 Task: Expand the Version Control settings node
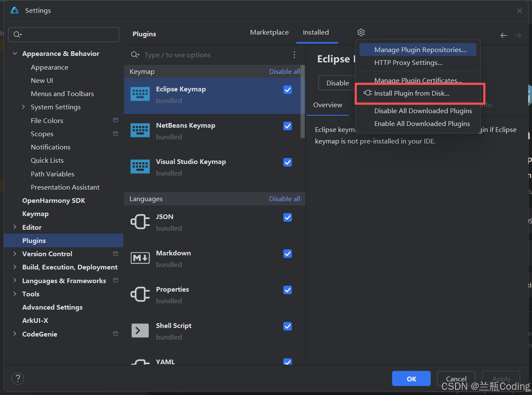point(15,254)
